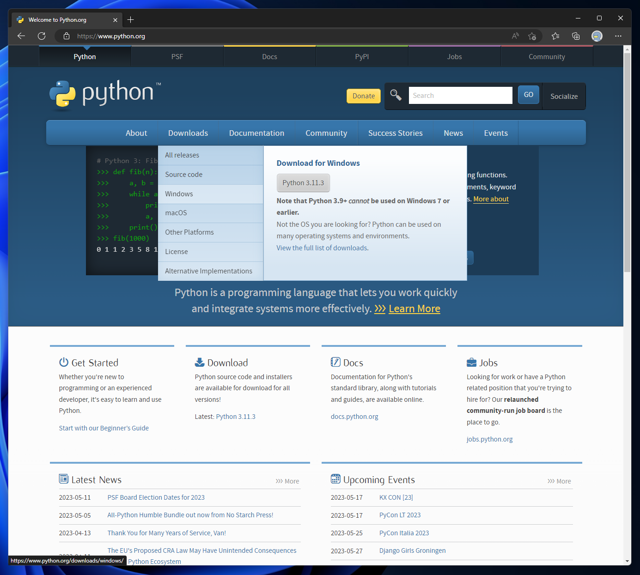Open a new tab with plus icon
The width and height of the screenshot is (640, 575).
[130, 19]
